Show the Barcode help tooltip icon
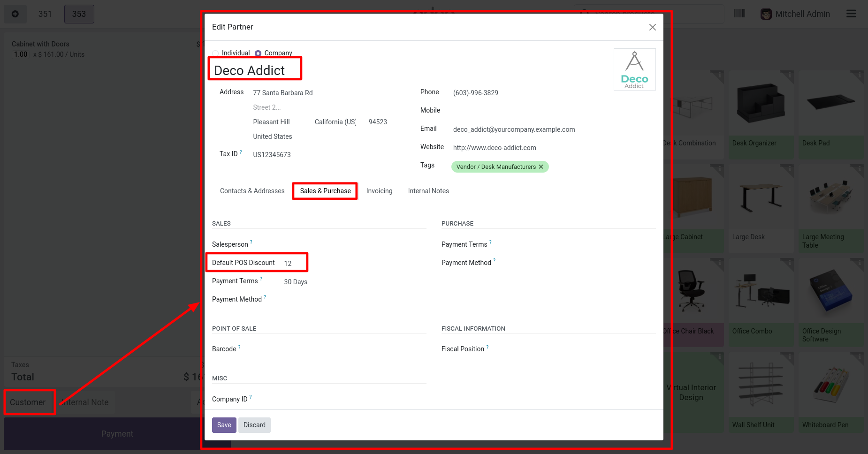Viewport: 868px width, 454px height. [x=239, y=347]
